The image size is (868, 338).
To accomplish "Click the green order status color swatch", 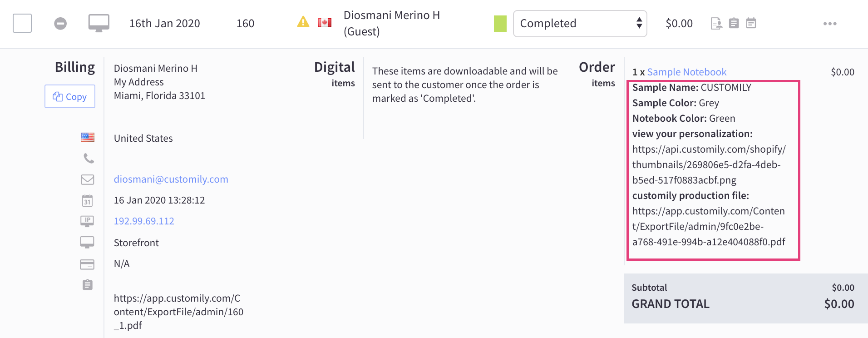I will tap(500, 23).
